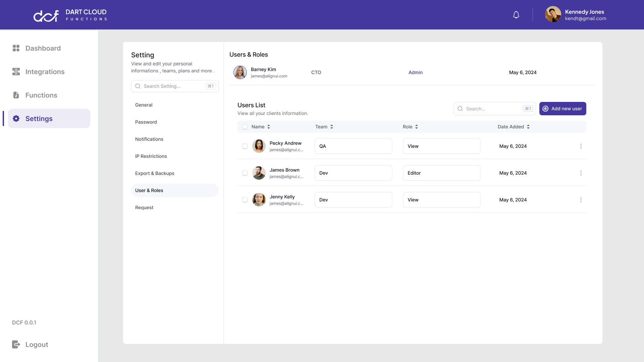644x362 pixels.
Task: Click the notification bell icon
Action: pos(516,15)
